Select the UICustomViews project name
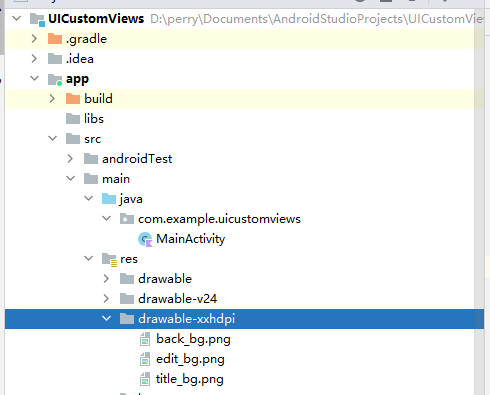 point(96,19)
